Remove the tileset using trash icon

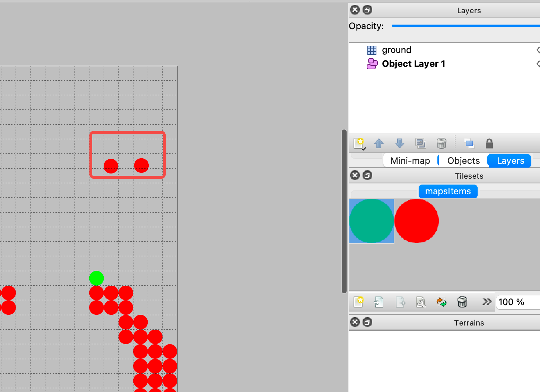[x=462, y=302]
